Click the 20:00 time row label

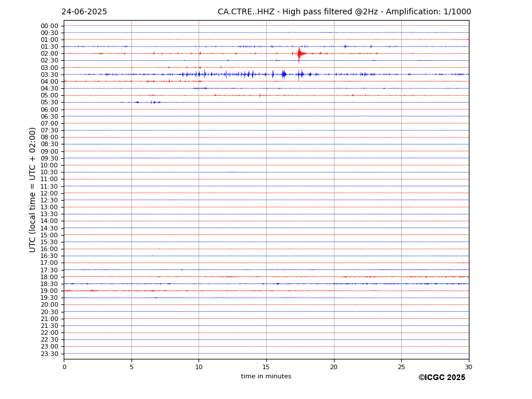[49, 305]
